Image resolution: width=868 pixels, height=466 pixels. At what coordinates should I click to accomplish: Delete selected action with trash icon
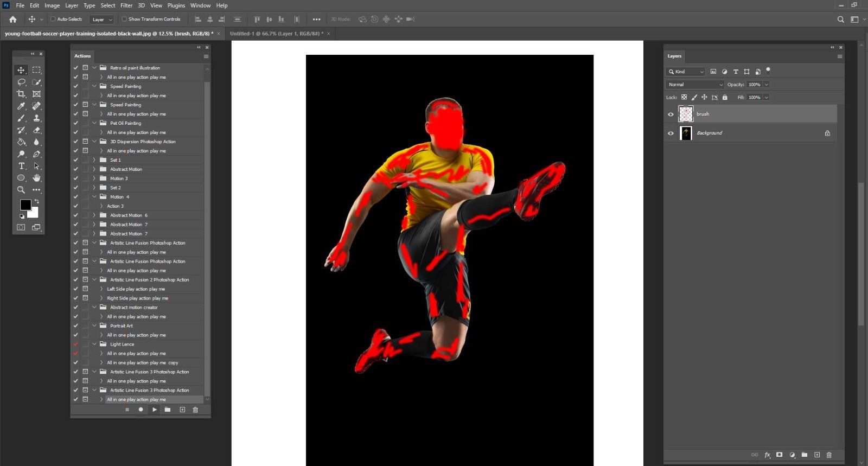(195, 410)
